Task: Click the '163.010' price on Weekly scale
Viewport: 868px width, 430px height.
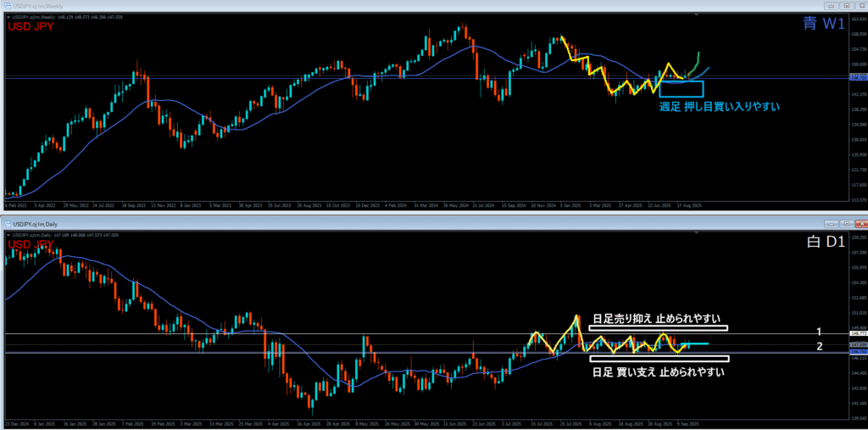Action: 859,19
